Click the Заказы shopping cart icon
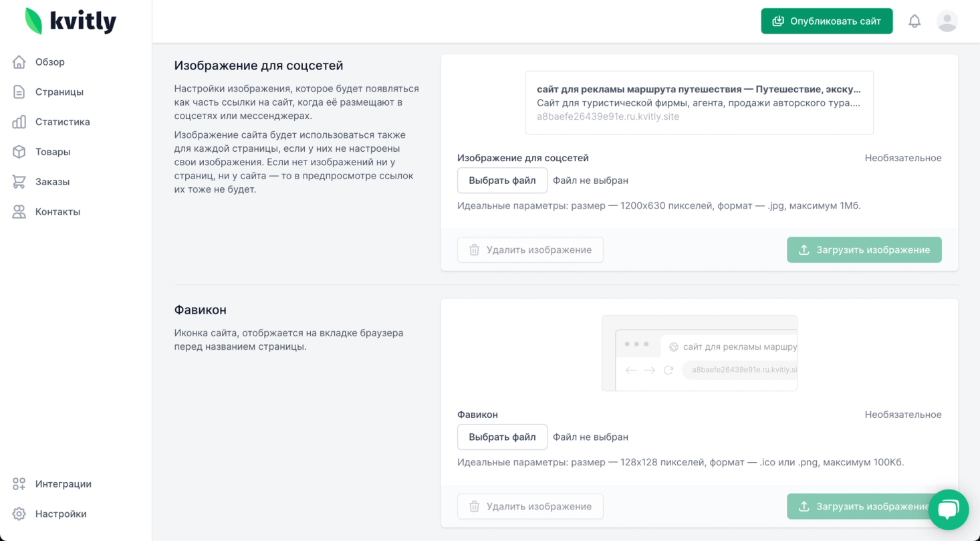Viewport: 980px width, 541px height. coord(19,182)
